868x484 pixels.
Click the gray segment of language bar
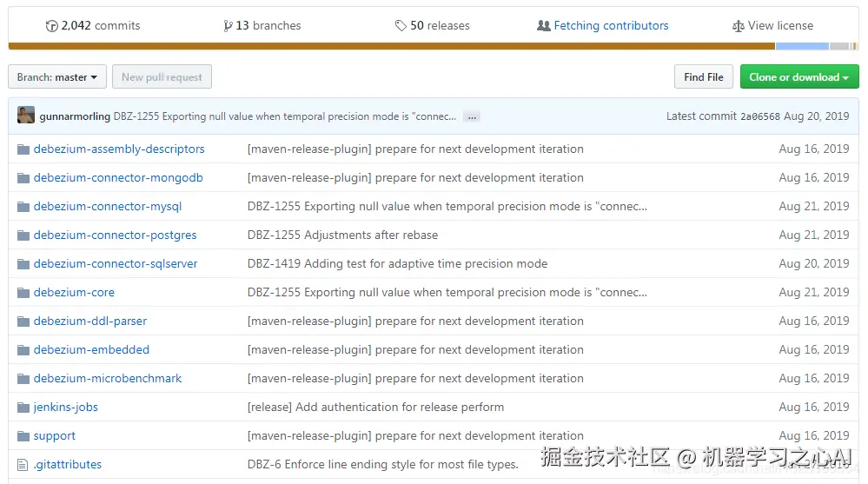839,46
